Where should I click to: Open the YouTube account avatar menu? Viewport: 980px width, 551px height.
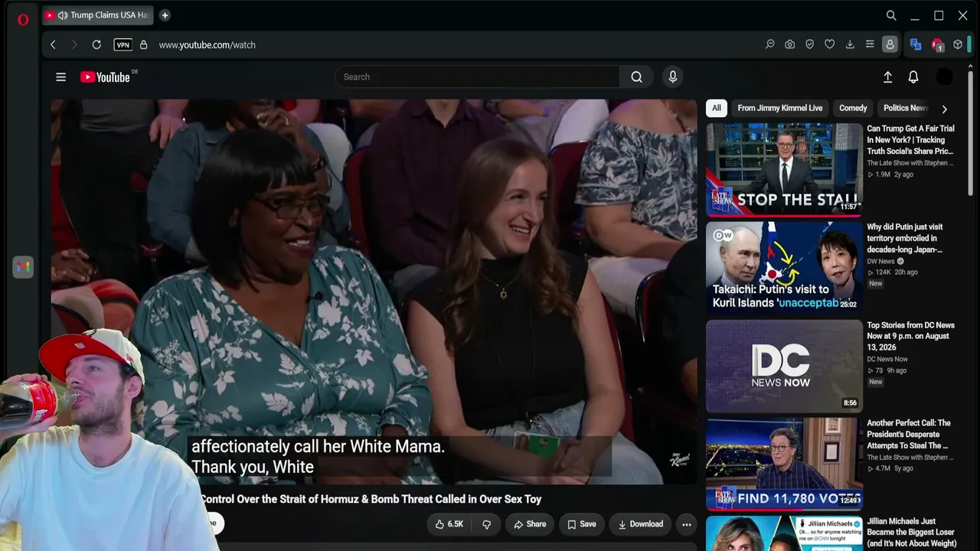coord(945,77)
